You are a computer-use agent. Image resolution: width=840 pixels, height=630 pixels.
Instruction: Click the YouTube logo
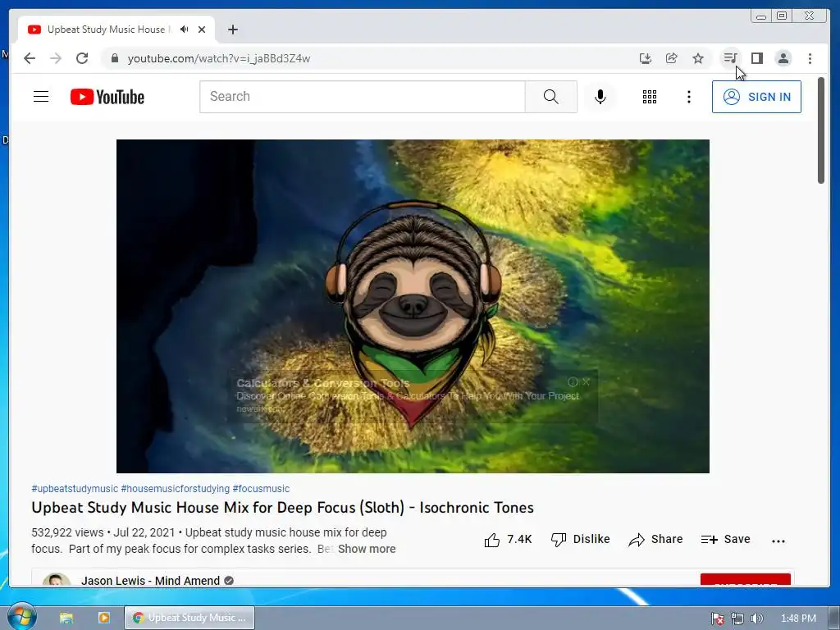pyautogui.click(x=107, y=97)
